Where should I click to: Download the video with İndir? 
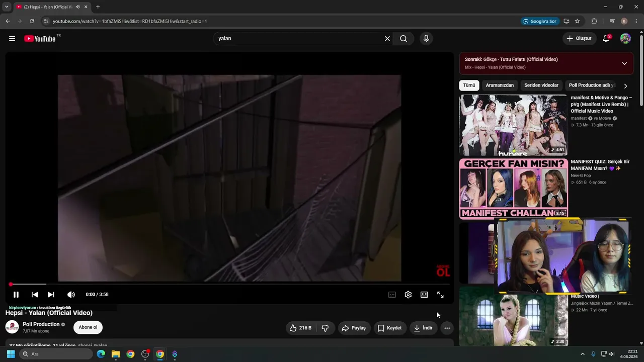(423, 328)
